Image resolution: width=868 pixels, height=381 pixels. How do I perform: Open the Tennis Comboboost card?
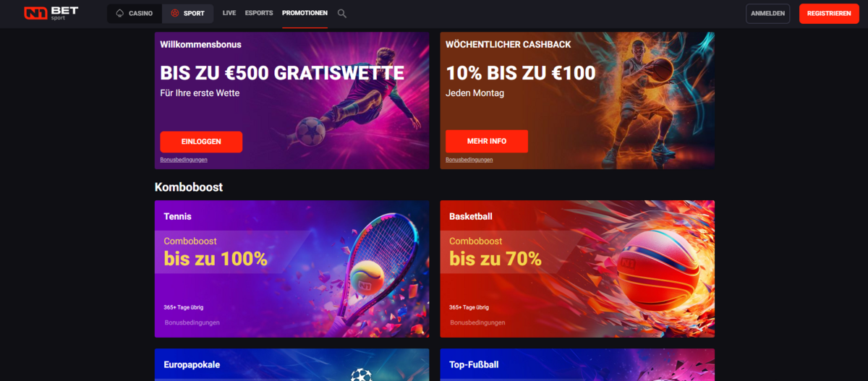(292, 269)
